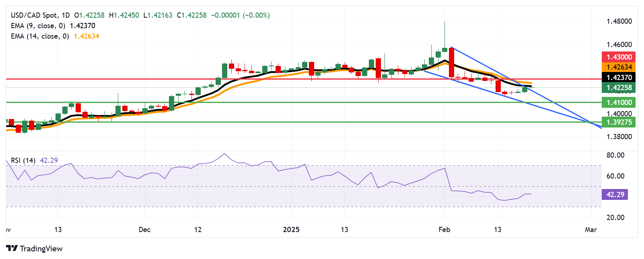Image resolution: width=644 pixels, height=259 pixels.
Task: Click the black 1.42370 price tag
Action: pos(619,78)
